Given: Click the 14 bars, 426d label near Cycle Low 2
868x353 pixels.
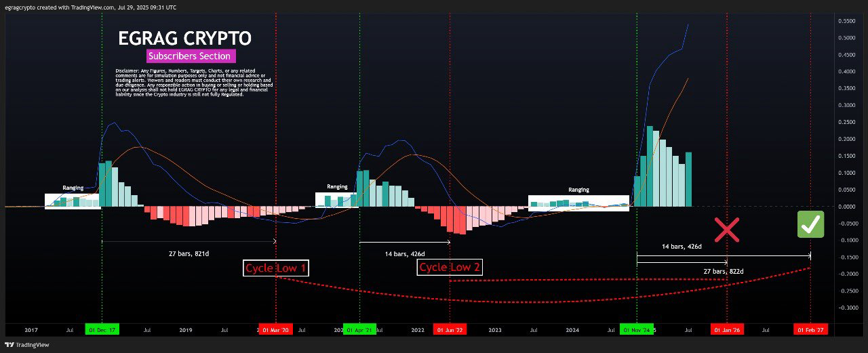Looking at the screenshot, I should pyautogui.click(x=405, y=253).
